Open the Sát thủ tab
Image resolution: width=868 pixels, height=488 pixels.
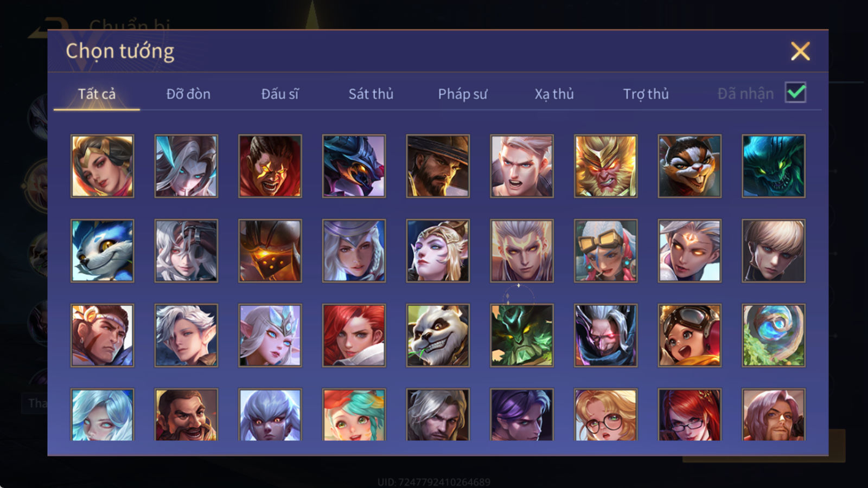coord(371,94)
